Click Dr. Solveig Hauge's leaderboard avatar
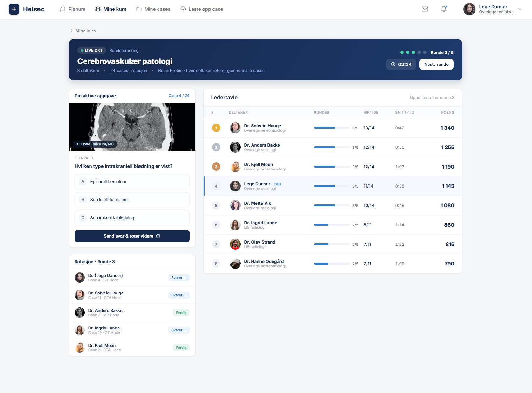Viewport: 532px width, 393px height. click(x=235, y=128)
